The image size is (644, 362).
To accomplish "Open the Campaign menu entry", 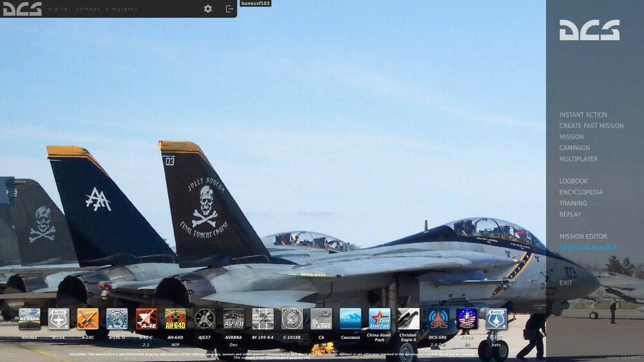I will [x=574, y=148].
